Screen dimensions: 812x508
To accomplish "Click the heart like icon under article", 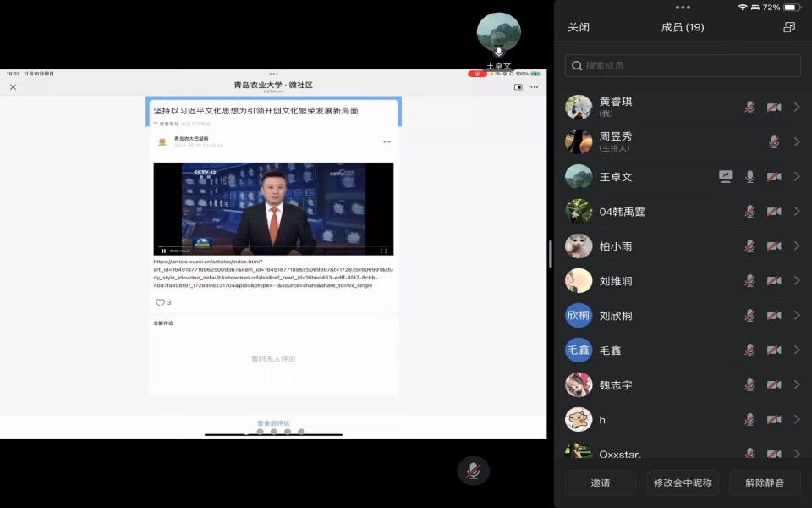I will click(160, 302).
